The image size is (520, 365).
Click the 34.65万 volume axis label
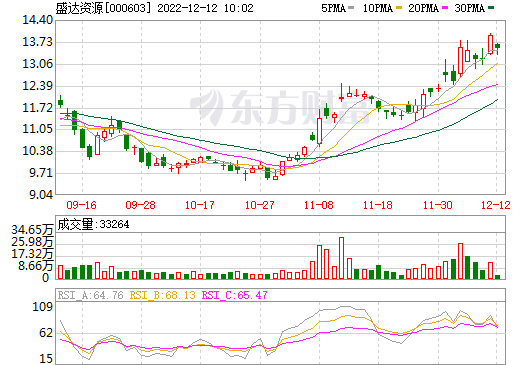point(32,230)
